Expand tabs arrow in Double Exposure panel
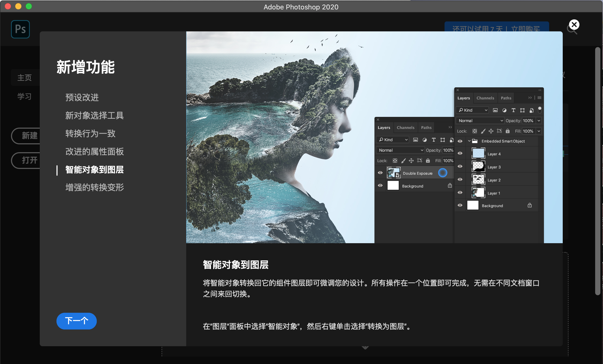The image size is (603, 364). (450, 127)
